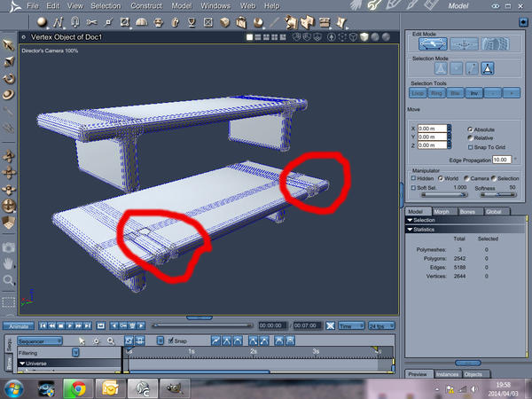
Task: Click the edge selection mode icon
Action: (472, 69)
